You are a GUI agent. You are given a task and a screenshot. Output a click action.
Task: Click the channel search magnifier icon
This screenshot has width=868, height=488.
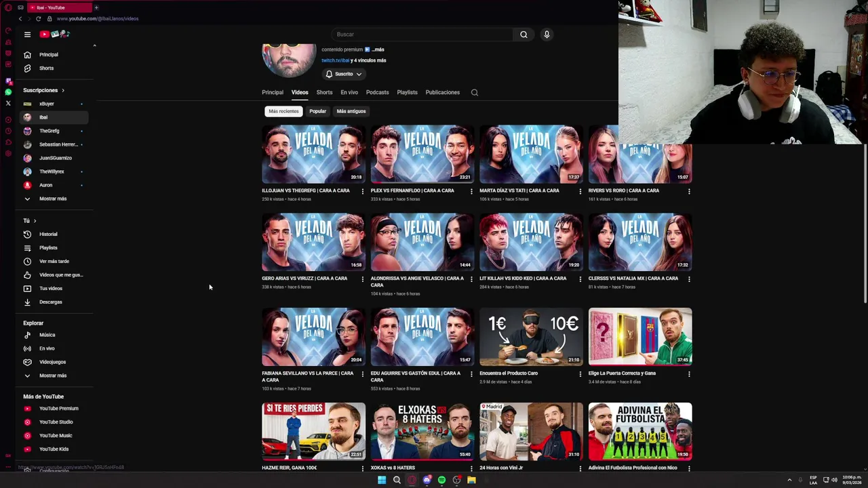coord(475,92)
